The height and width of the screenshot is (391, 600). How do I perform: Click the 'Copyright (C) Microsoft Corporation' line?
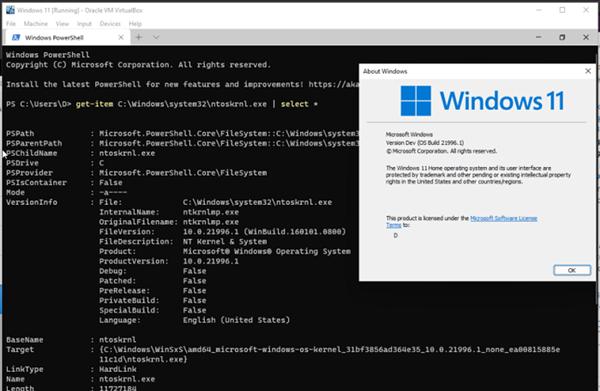[138, 65]
